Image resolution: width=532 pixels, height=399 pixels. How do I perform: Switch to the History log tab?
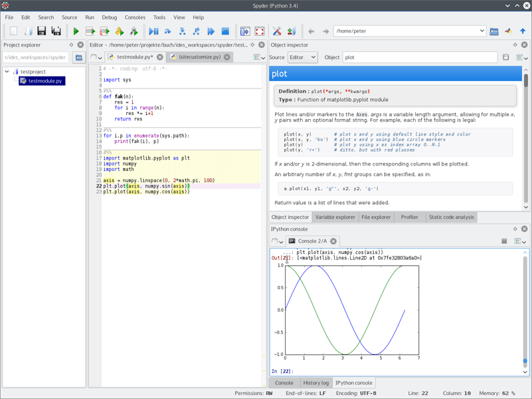[315, 383]
